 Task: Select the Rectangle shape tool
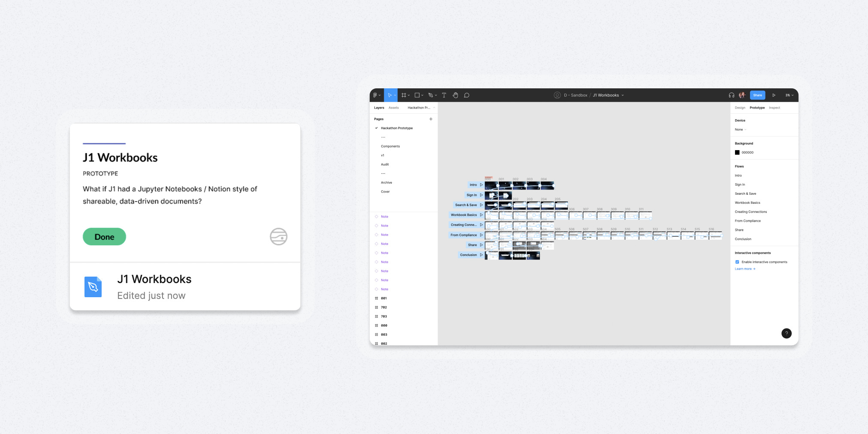point(417,95)
